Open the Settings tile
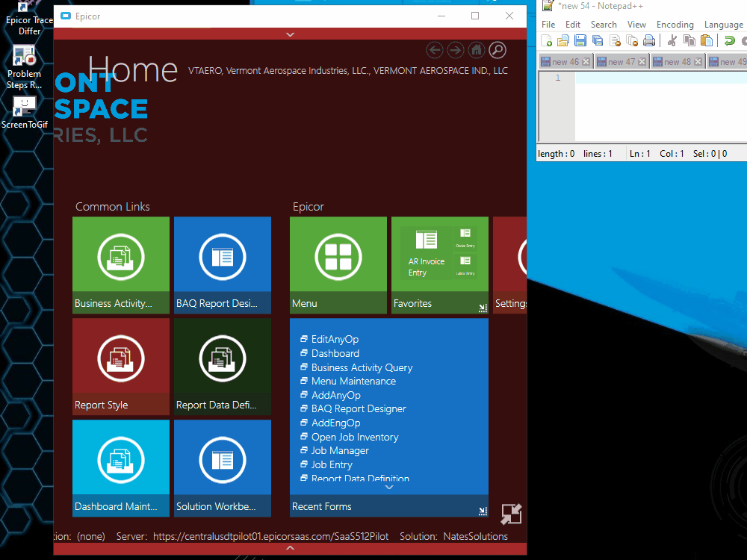This screenshot has width=747, height=560. tap(509, 265)
